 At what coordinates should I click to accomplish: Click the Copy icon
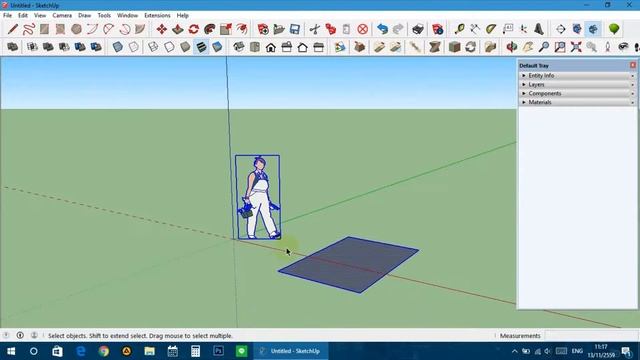coord(330,29)
